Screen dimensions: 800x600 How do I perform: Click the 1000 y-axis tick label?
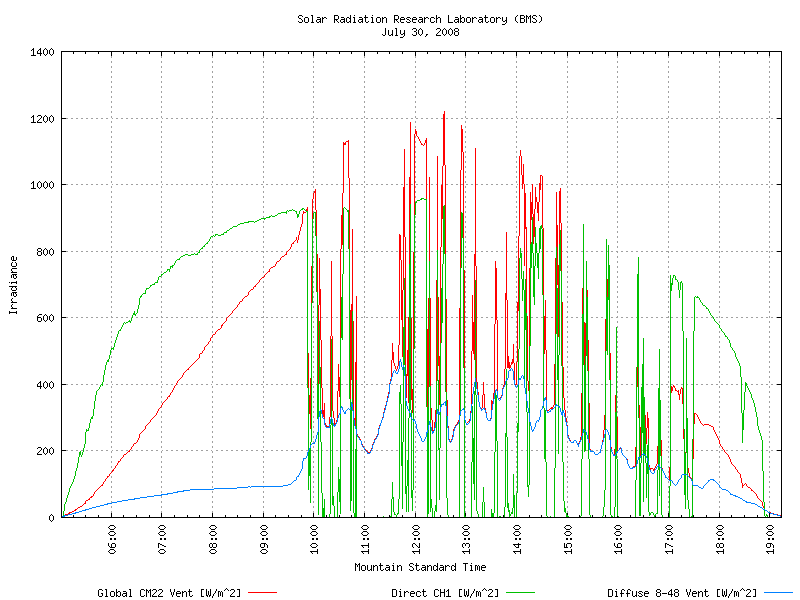(42, 185)
